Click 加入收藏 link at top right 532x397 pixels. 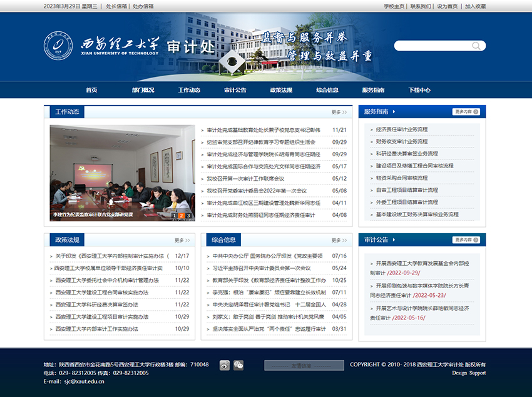(475, 6)
